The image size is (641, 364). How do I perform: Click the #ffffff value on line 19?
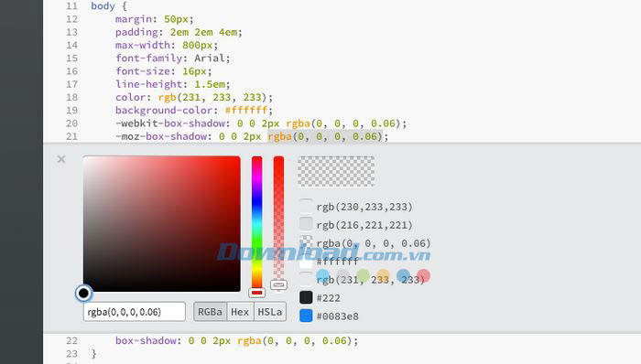tap(246, 110)
